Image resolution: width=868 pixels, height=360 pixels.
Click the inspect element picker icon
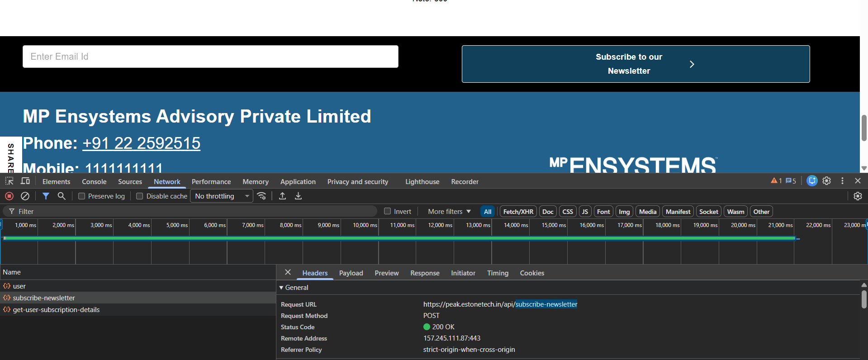click(x=9, y=181)
